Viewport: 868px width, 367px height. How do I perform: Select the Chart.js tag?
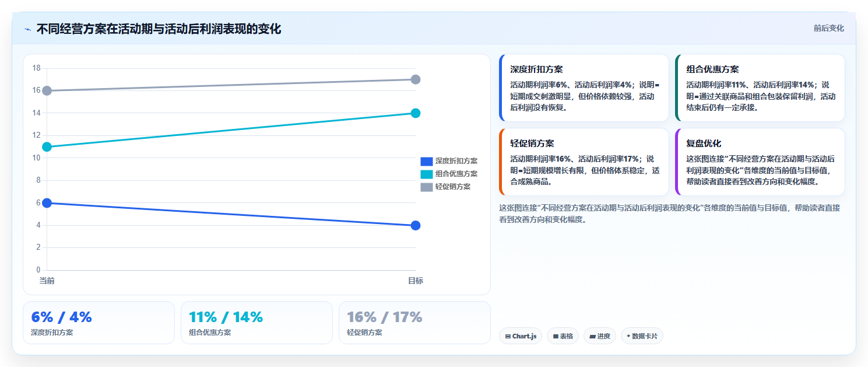coord(521,336)
